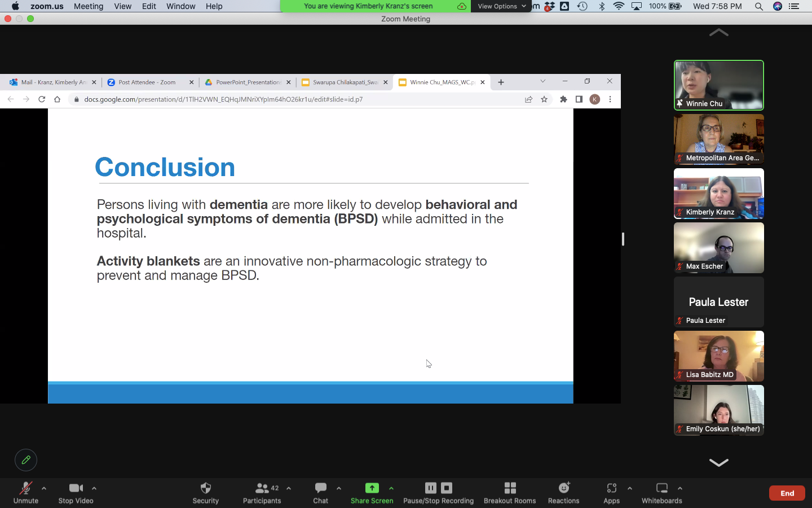Image resolution: width=812 pixels, height=508 pixels.
Task: Go forward in the shared browser
Action: pyautogui.click(x=26, y=99)
